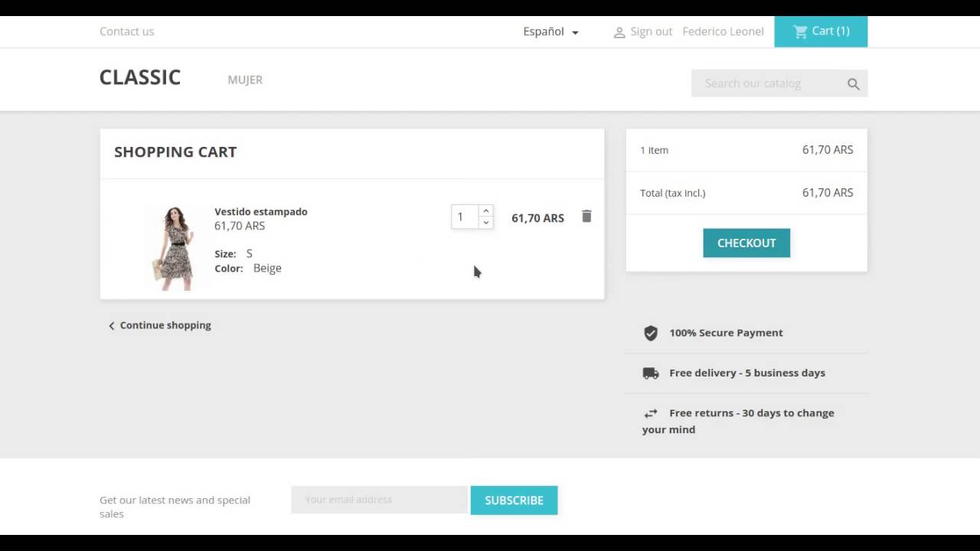Click the magnifier search icon

[853, 84]
